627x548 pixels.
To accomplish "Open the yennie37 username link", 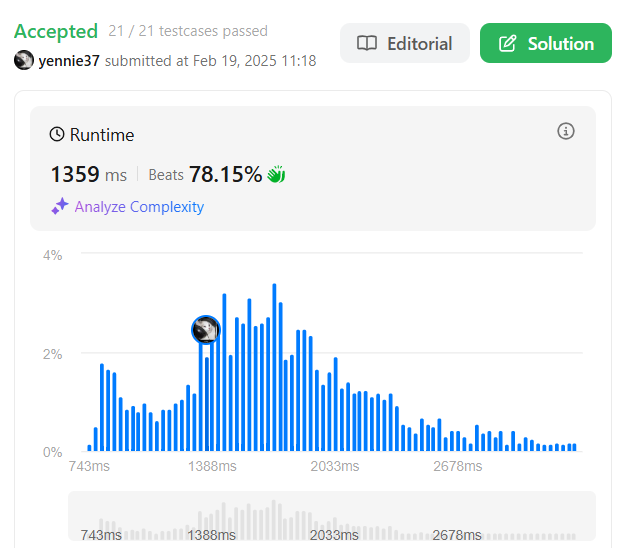I will (69, 61).
